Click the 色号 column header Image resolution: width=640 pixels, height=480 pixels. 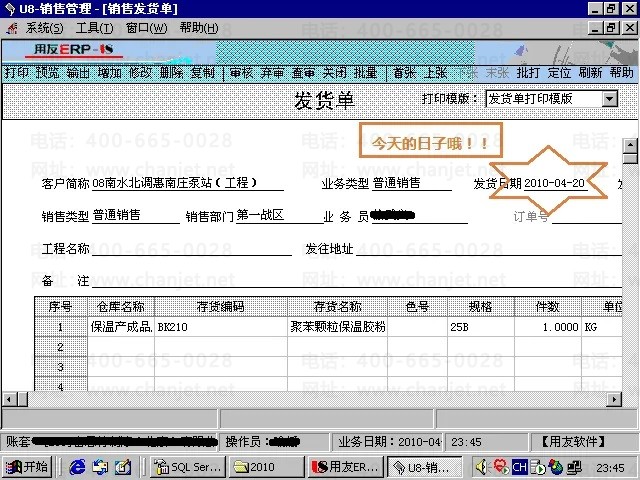[x=417, y=307]
